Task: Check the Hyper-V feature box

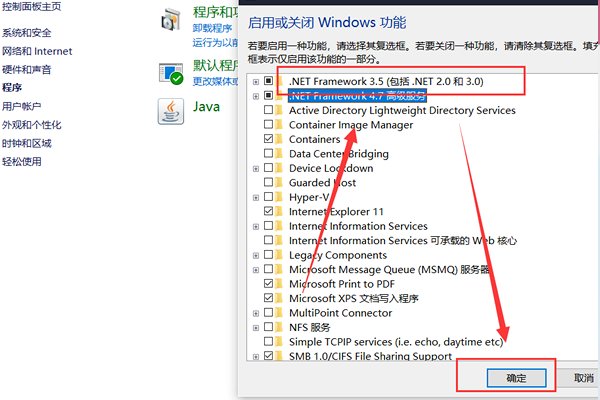Action: [x=269, y=197]
